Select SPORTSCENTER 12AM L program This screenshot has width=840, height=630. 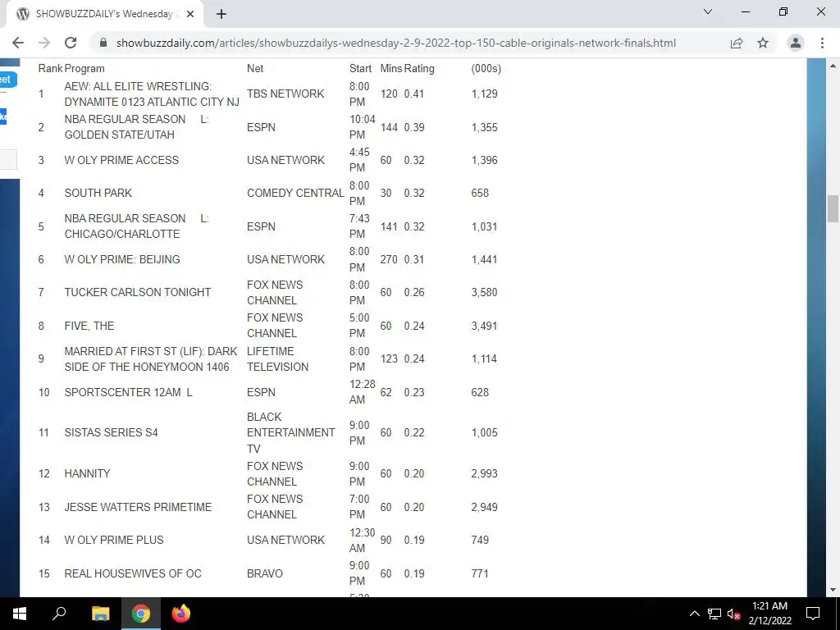pyautogui.click(x=128, y=392)
